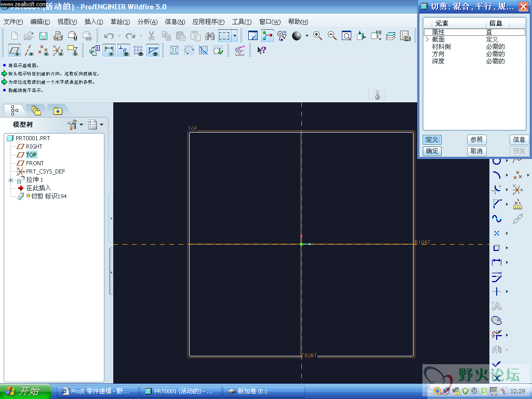Viewport: 532px width, 399px height.
Task: Click the New file icon
Action: 14,36
